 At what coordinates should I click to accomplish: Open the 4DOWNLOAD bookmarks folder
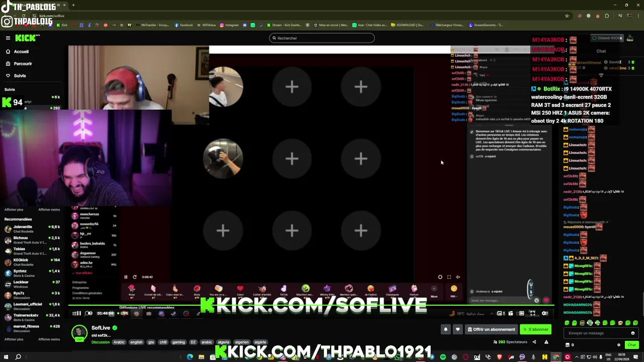click(x=408, y=25)
